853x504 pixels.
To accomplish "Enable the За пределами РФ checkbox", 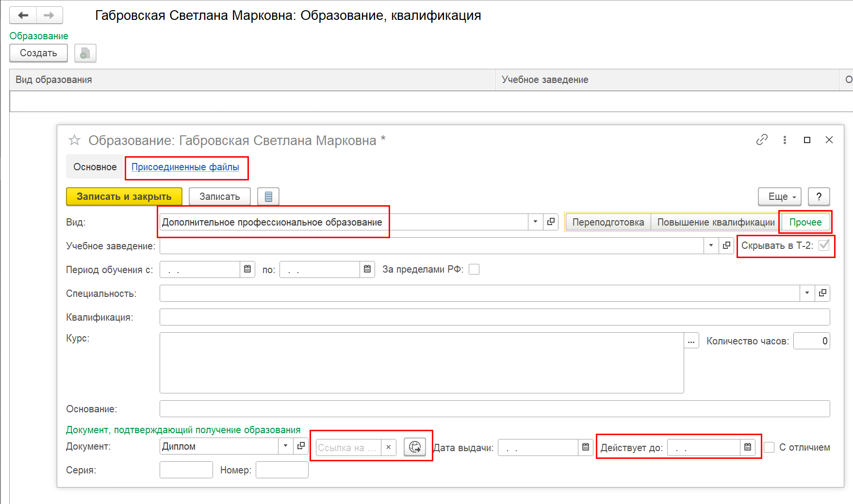I will (x=474, y=269).
